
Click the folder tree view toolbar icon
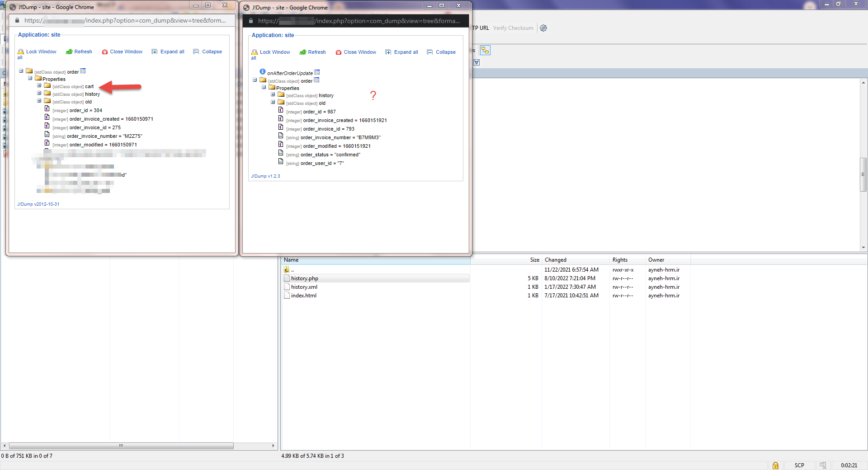click(485, 50)
